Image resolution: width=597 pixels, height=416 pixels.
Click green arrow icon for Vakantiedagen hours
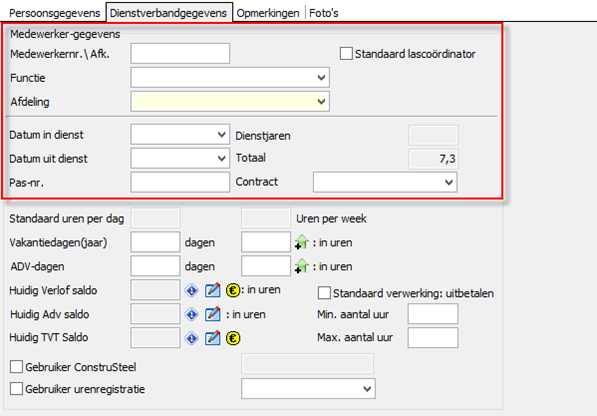pyautogui.click(x=302, y=242)
